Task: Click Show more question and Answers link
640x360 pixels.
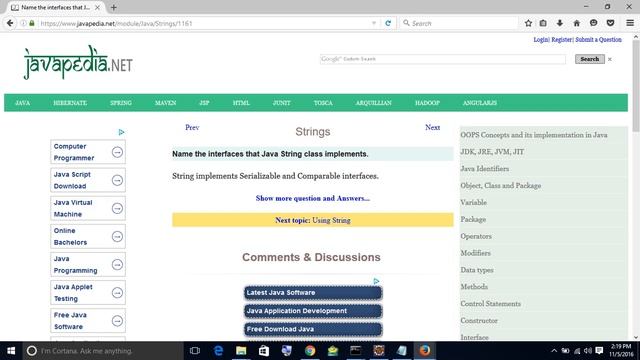Action: (x=313, y=198)
